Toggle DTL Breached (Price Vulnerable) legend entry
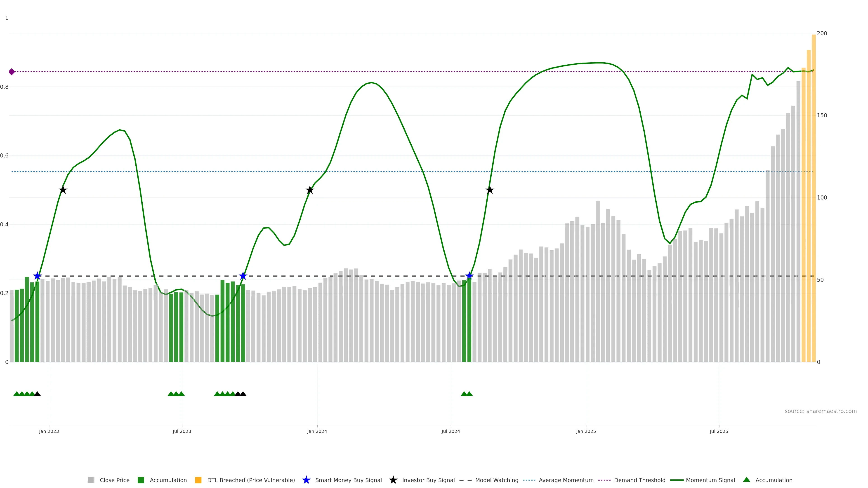Image resolution: width=868 pixels, height=488 pixels. pos(251,480)
